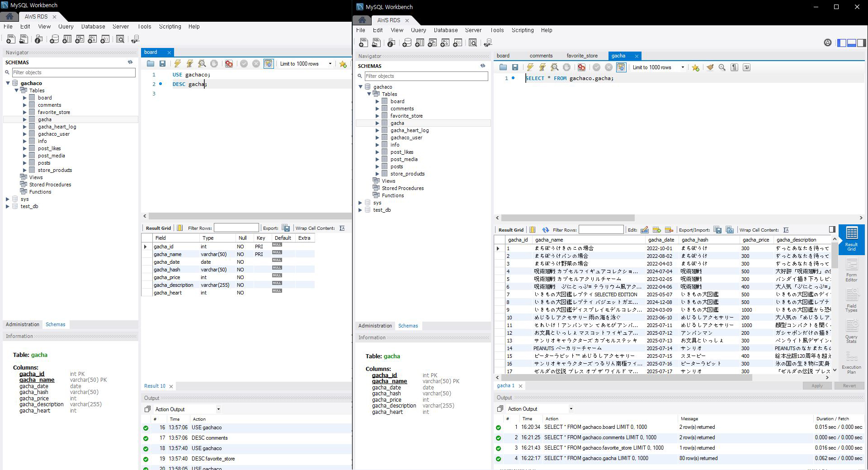Select info table in right Navigator

click(395, 145)
